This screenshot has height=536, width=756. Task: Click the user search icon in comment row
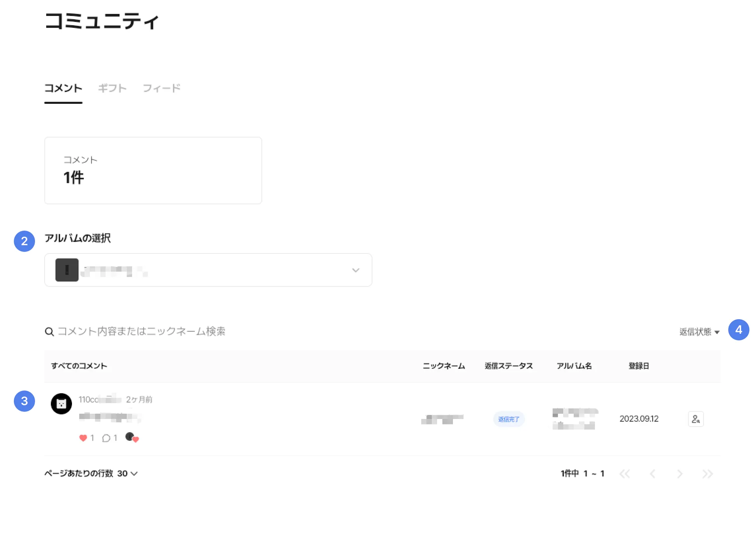(x=695, y=419)
